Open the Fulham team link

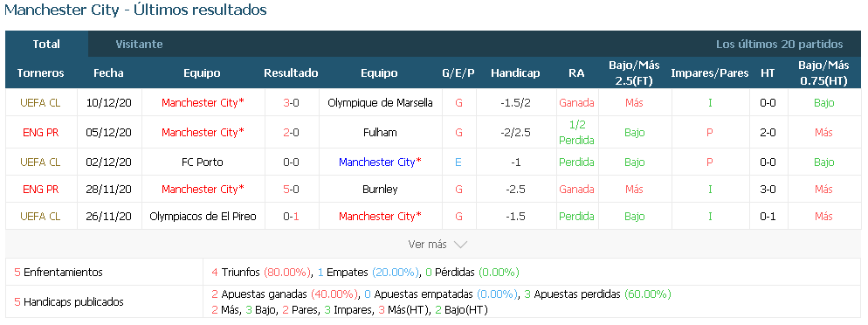(x=381, y=132)
